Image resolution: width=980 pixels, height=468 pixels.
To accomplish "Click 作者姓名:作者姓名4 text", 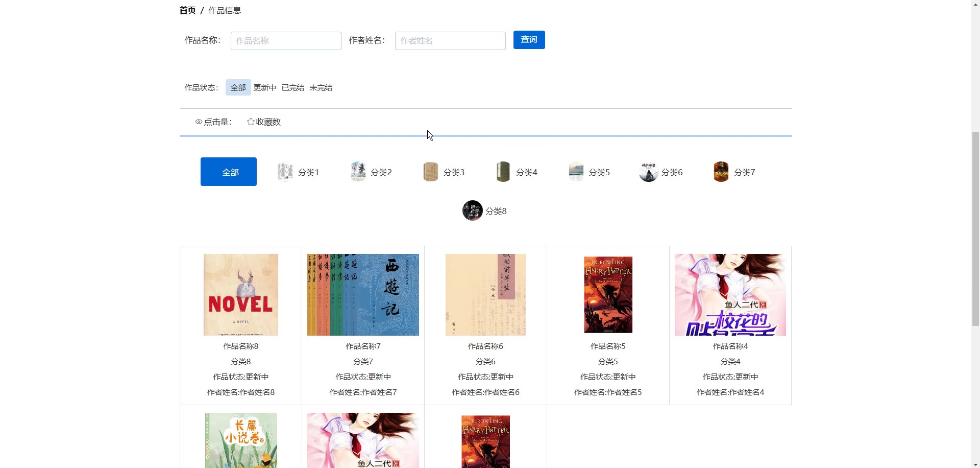I will pos(730,392).
